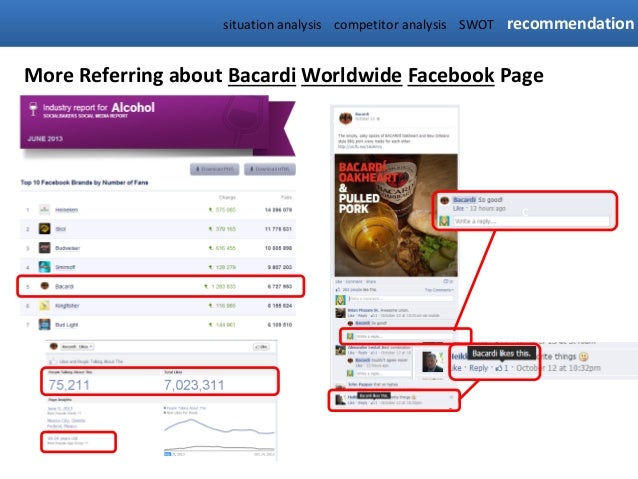Click the Brian commenter avatar in comments

click(x=340, y=313)
